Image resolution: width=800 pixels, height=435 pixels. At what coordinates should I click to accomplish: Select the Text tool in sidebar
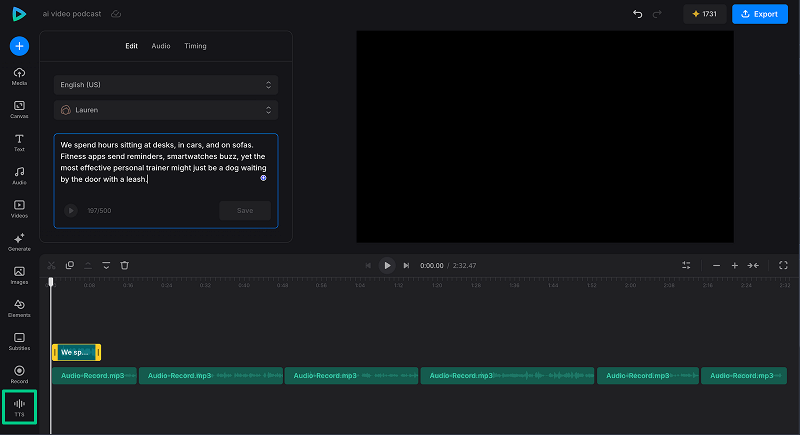tap(19, 143)
